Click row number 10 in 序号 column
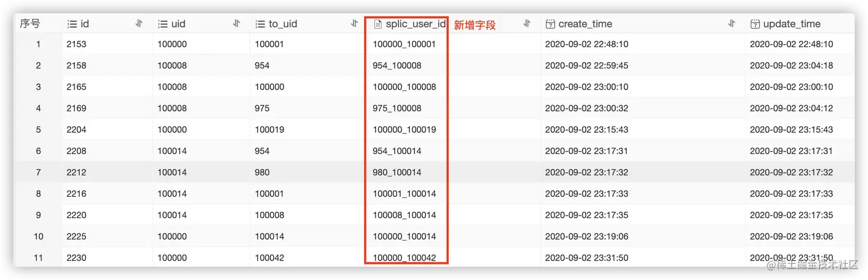The width and height of the screenshot is (868, 280). pos(38,236)
